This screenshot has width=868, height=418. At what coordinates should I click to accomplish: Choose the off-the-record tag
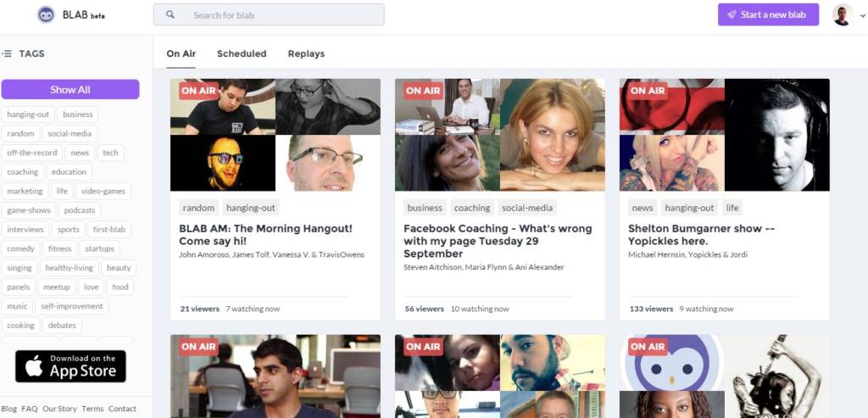pos(32,153)
